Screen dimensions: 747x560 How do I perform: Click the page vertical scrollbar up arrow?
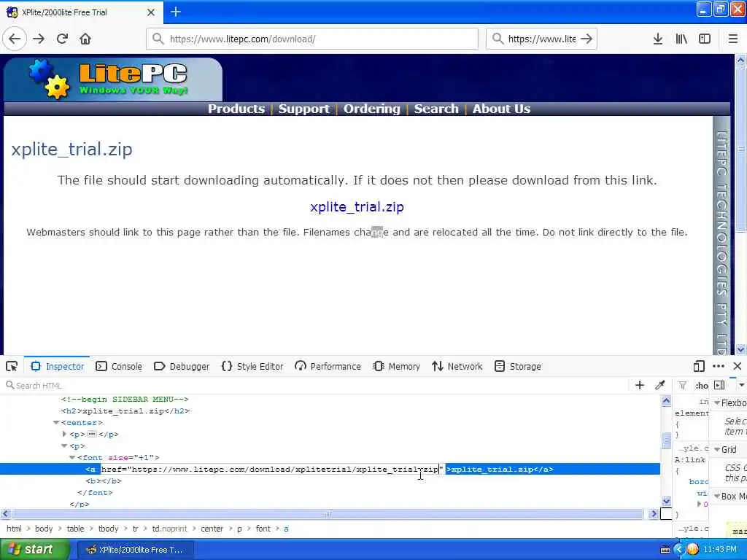click(x=741, y=60)
